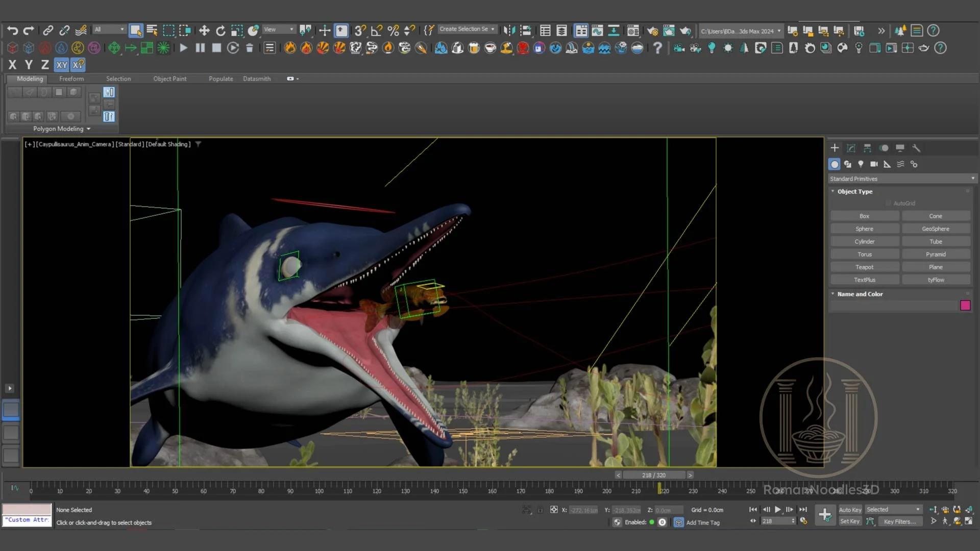Click the Lights category bulb icon

[x=861, y=164]
